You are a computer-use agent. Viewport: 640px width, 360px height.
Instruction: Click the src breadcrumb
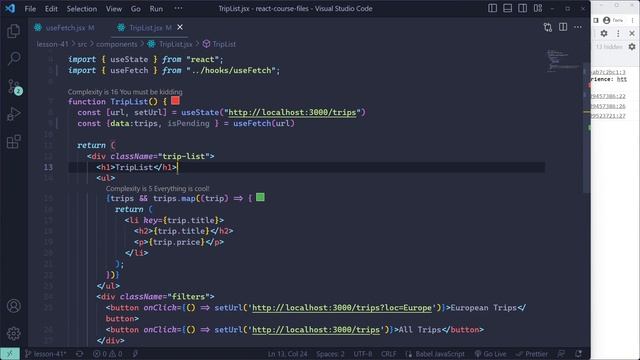tap(82, 44)
